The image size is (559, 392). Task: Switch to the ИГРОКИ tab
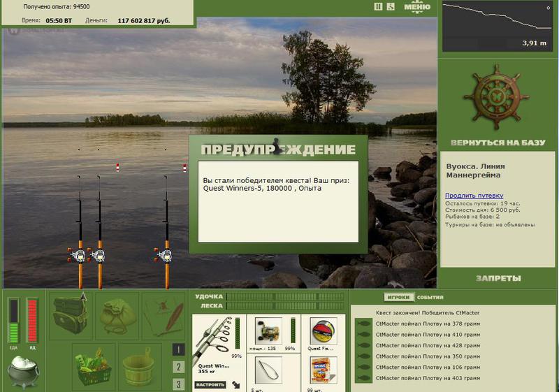coord(398,297)
